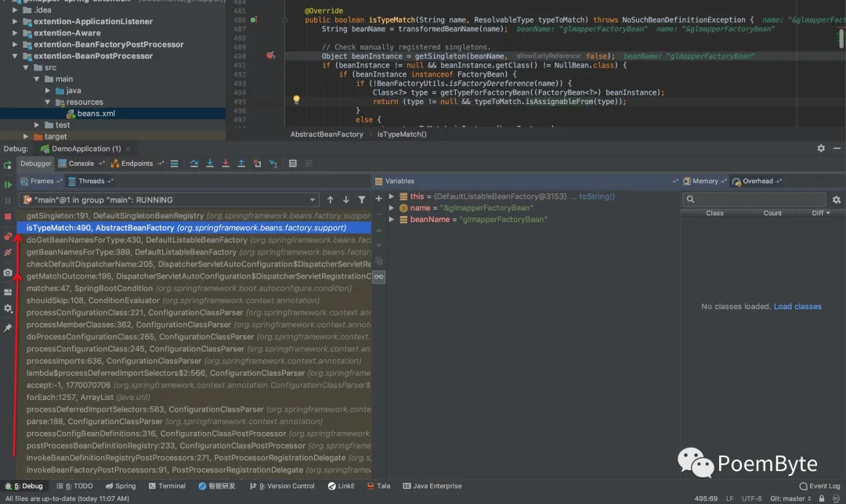The height and width of the screenshot is (504, 846).
Task: Add a new watch with plus icon
Action: [x=379, y=199]
